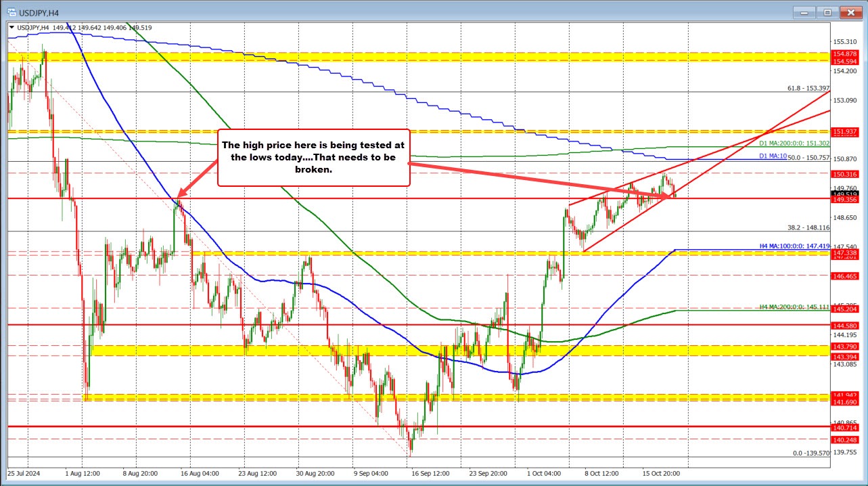Select the annotation box about the high being tested
The image size is (868, 486).
click(313, 157)
